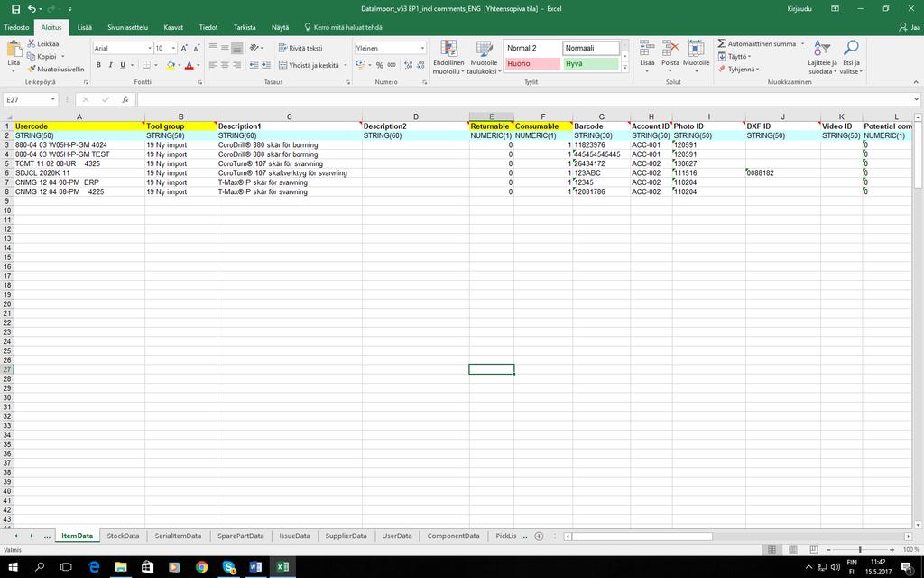924x578 pixels.
Task: Increase font size with the large A icon
Action: click(x=184, y=49)
